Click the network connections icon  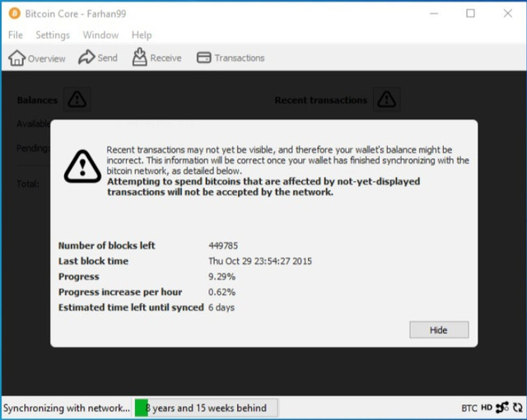[x=502, y=408]
